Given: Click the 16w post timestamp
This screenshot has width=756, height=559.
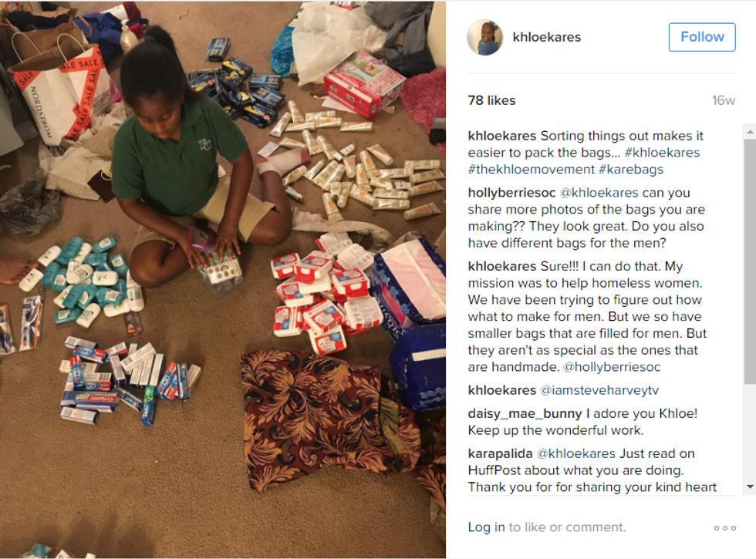Looking at the screenshot, I should coord(724,100).
